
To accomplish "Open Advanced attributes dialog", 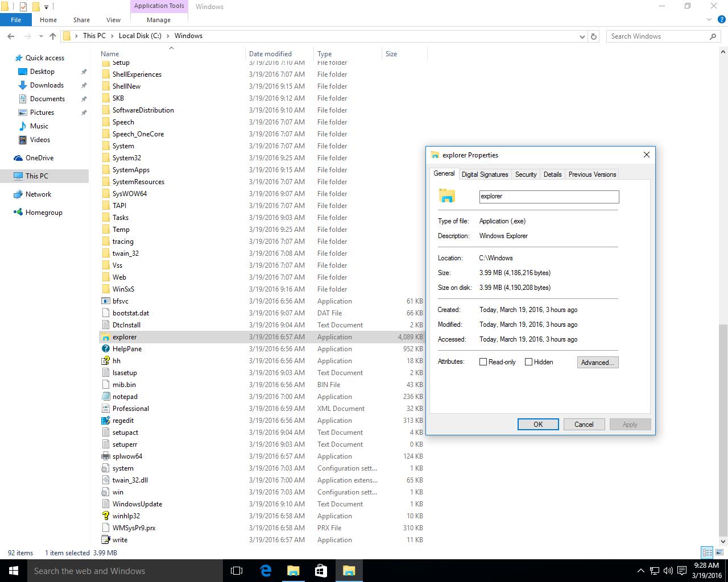I will tap(598, 363).
